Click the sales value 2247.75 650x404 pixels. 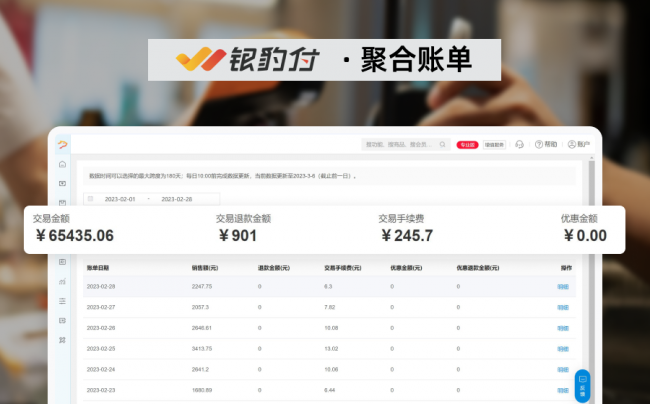[x=202, y=286]
